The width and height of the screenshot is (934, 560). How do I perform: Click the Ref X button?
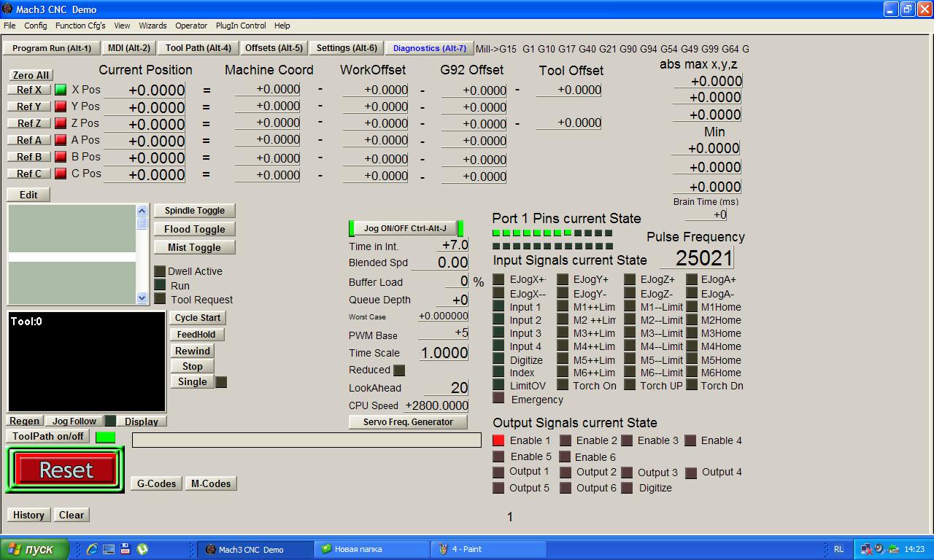point(29,90)
